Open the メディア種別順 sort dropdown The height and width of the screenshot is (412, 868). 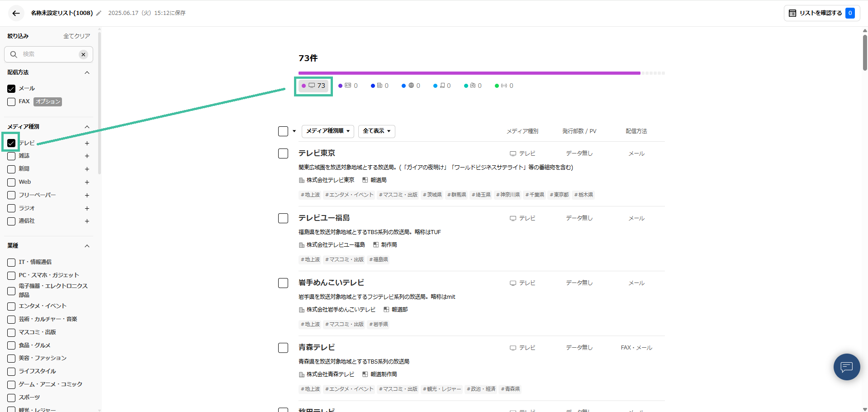(327, 131)
